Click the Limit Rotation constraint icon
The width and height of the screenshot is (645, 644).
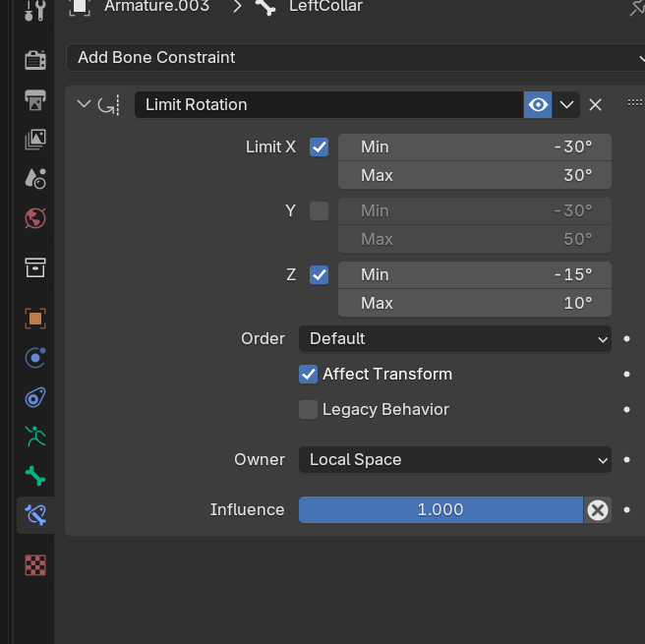[x=109, y=105]
